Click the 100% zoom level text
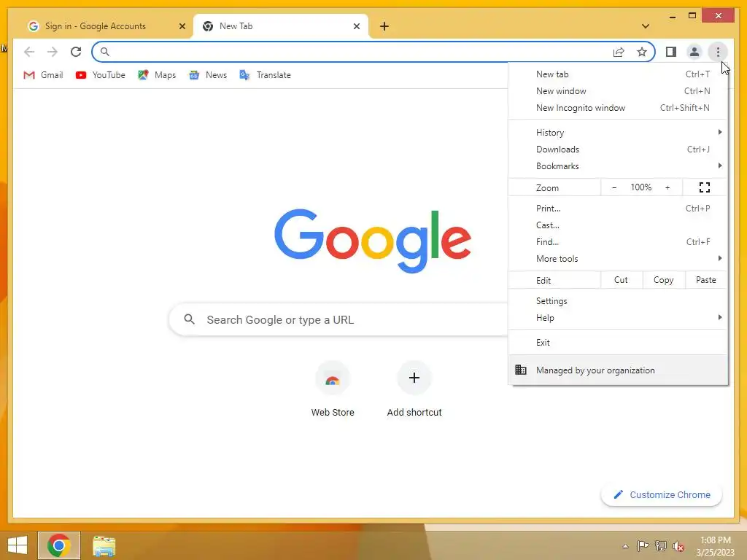 pos(640,187)
